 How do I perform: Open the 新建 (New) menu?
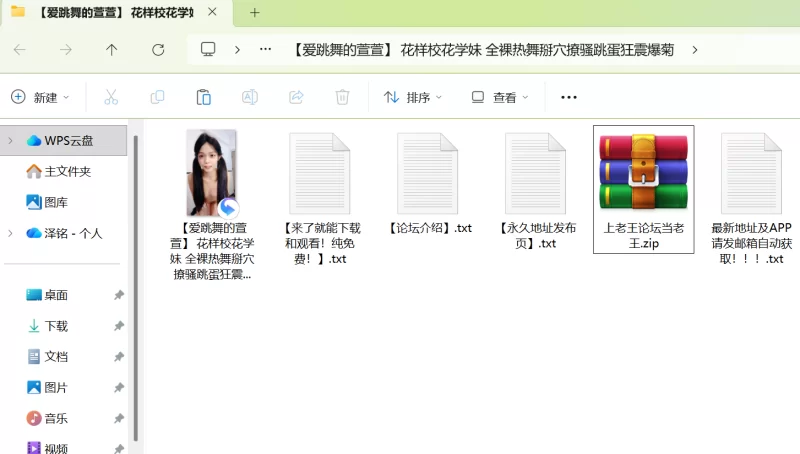40,97
